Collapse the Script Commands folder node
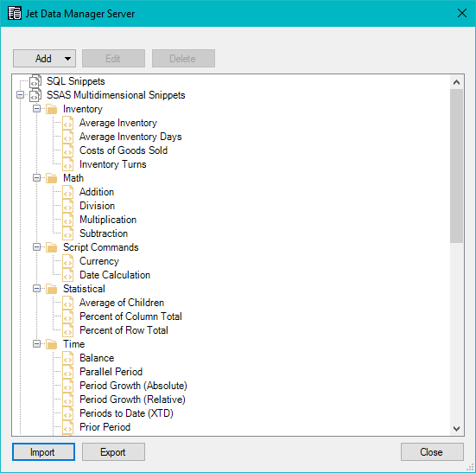Screen dimensions: 476x473 coord(37,247)
